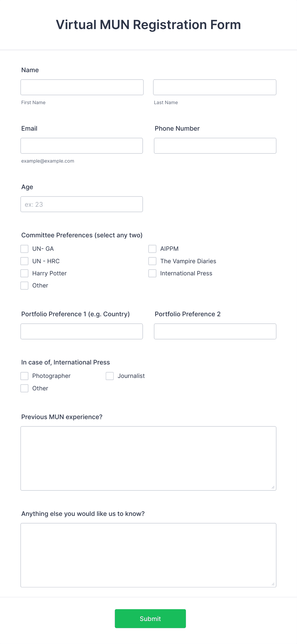Check Other under Committee Preferences
Viewport: 297px width, 644px height.
click(x=24, y=285)
